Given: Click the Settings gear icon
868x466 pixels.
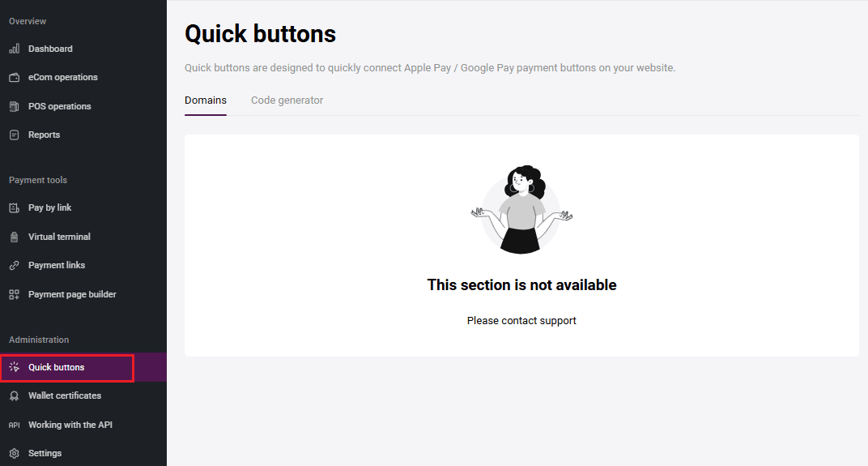Looking at the screenshot, I should [x=14, y=454].
